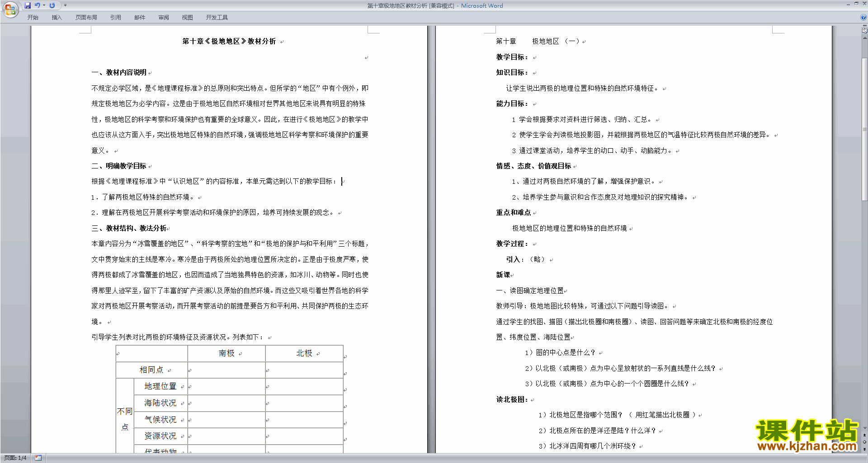This screenshot has height=463, width=868.
Task: Open the 开发工具 tab
Action: point(217,18)
